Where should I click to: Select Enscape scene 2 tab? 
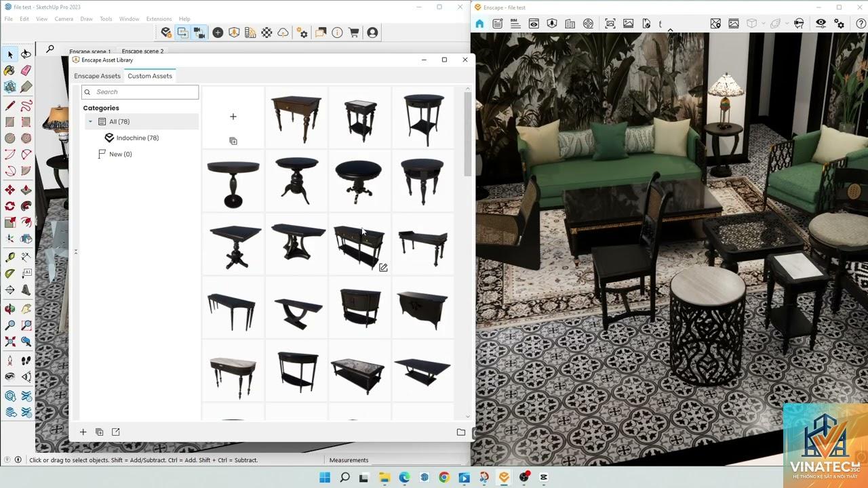click(x=142, y=52)
